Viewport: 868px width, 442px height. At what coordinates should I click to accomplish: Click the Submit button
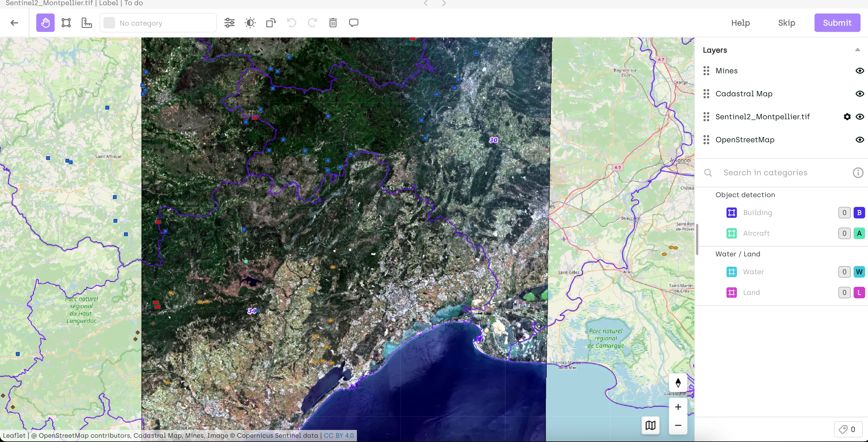click(x=837, y=23)
